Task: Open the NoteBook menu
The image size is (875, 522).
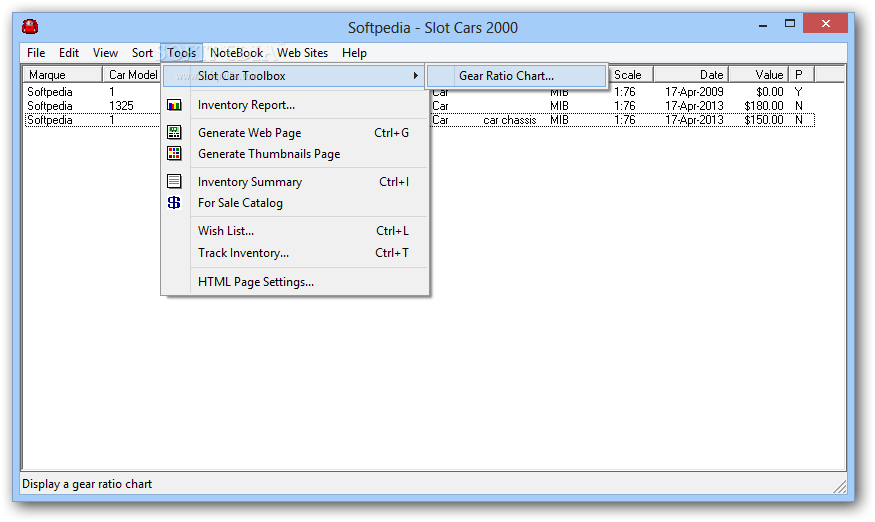Action: tap(236, 53)
